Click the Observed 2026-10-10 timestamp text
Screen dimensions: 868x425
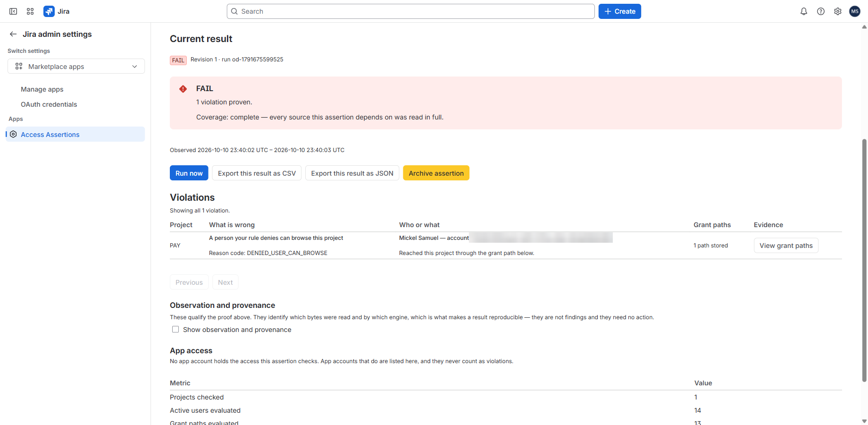[x=257, y=150]
